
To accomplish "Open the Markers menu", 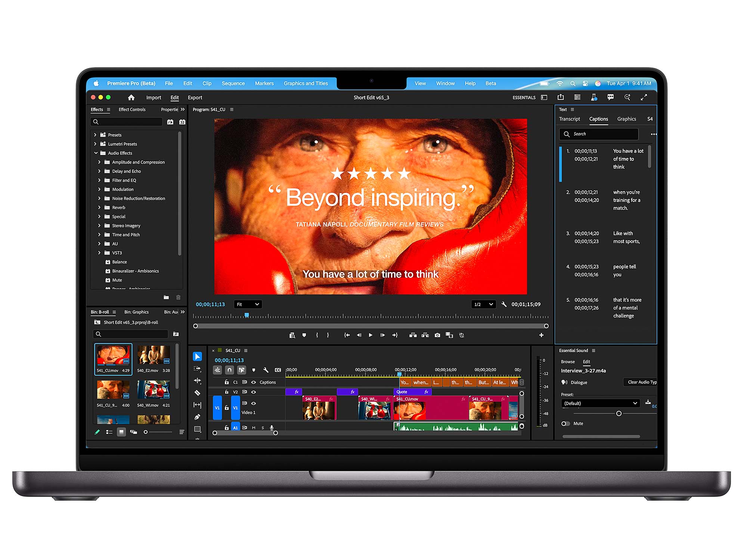I will click(264, 83).
